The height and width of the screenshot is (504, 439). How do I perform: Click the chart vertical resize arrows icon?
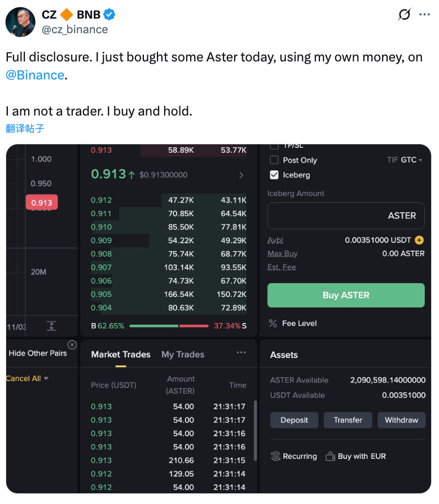(51, 326)
